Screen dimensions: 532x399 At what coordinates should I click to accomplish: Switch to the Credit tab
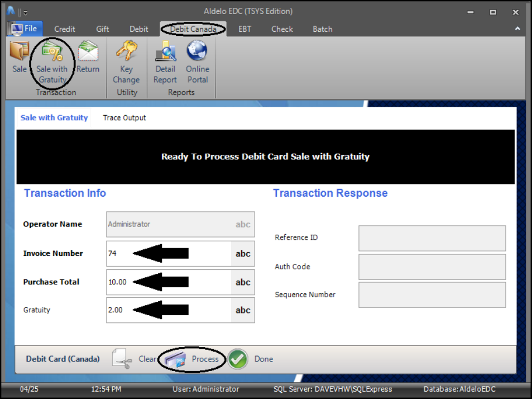tap(64, 29)
